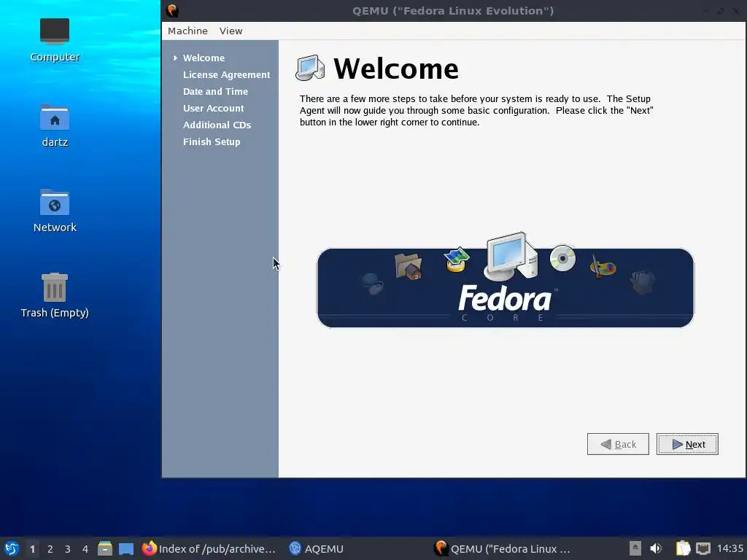
Task: Click the 14:35 clock in the tray
Action: coord(729,548)
